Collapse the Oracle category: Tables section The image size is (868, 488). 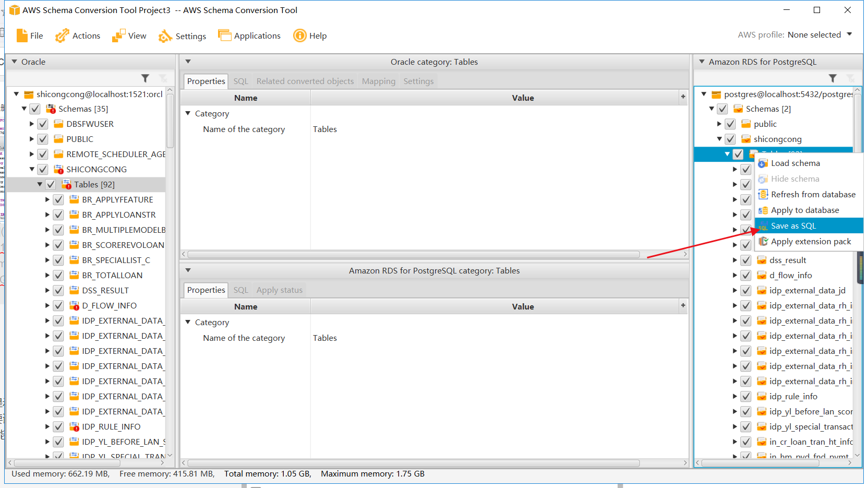pyautogui.click(x=188, y=62)
